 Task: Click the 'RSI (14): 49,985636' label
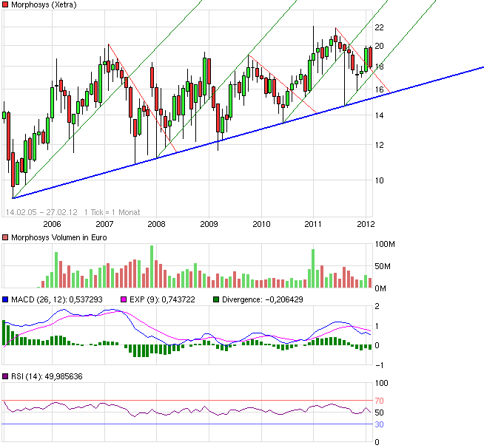coord(47,376)
